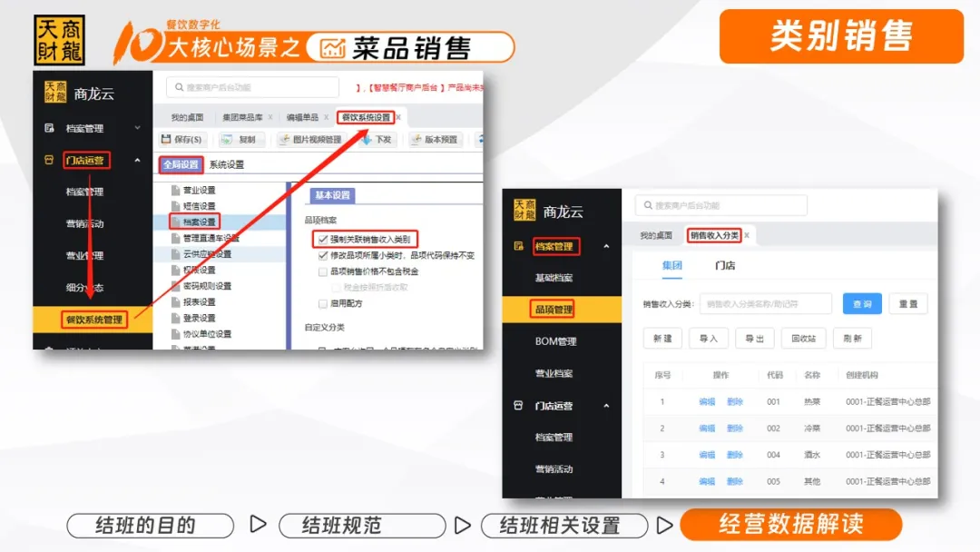980x552 pixels.
Task: Close the 集团菜品库 tab
Action: [x=270, y=117]
